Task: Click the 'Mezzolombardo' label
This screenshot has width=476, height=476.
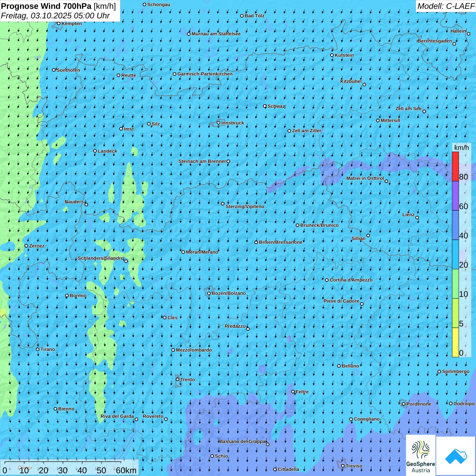Action: pos(194,350)
